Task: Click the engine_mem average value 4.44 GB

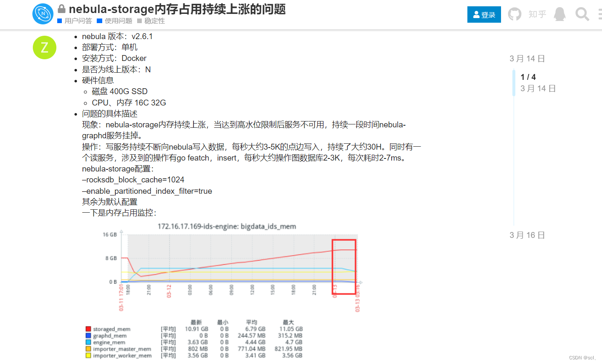Action: pyautogui.click(x=255, y=342)
